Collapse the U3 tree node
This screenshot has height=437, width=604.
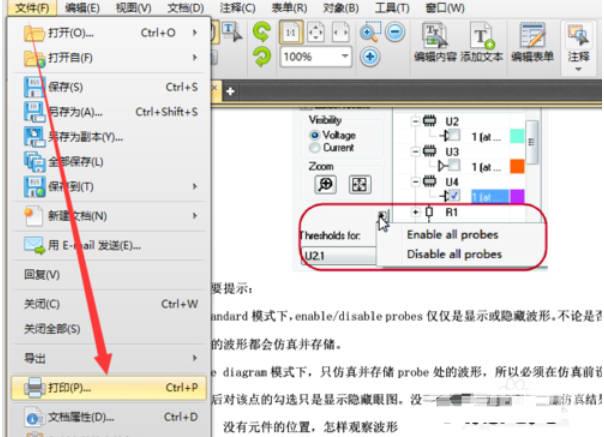point(415,151)
